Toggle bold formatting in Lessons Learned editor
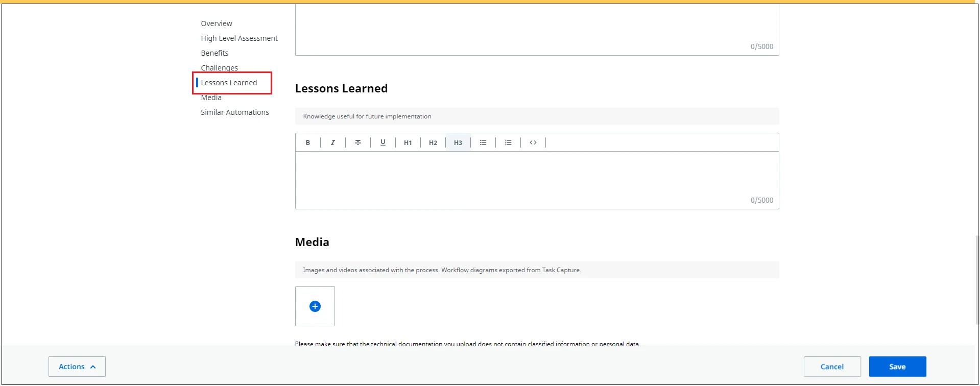The image size is (980, 386). (x=308, y=142)
